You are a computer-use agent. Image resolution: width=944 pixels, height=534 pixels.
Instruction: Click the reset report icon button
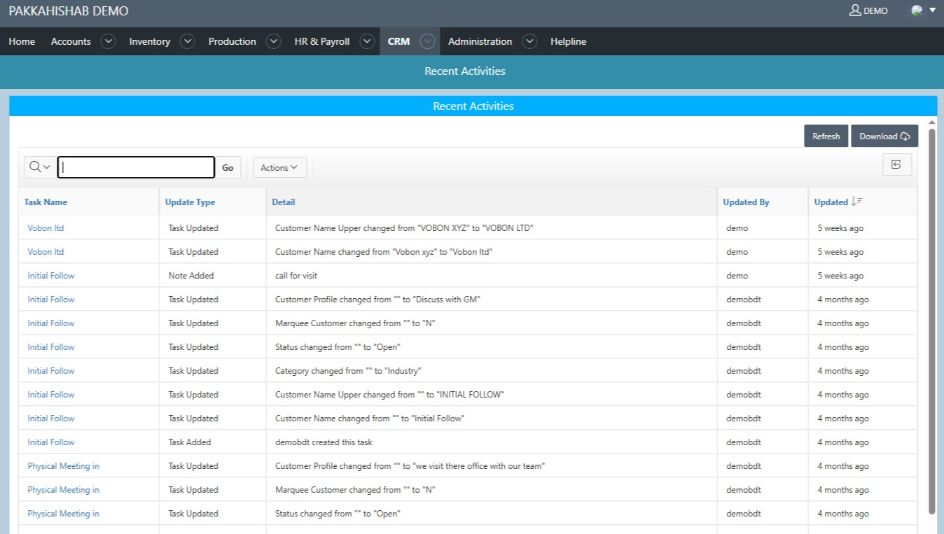click(x=896, y=165)
